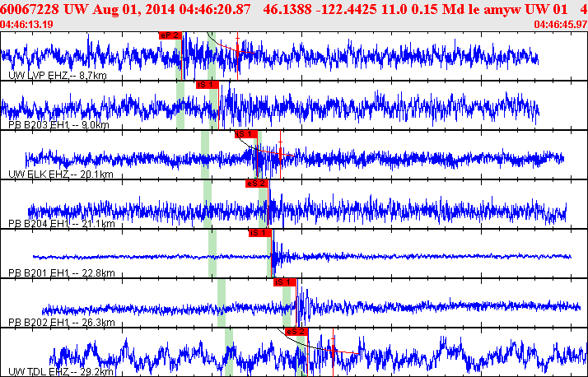The width and height of the screenshot is (588, 377).
Task: Click the event ID 60067228 in the header
Action: (x=30, y=9)
